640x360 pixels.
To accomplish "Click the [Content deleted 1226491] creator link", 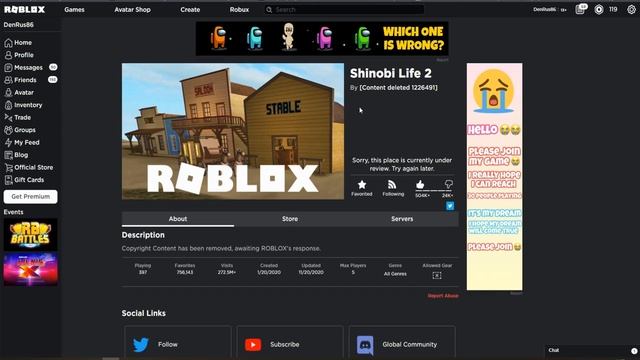I will coord(398,87).
